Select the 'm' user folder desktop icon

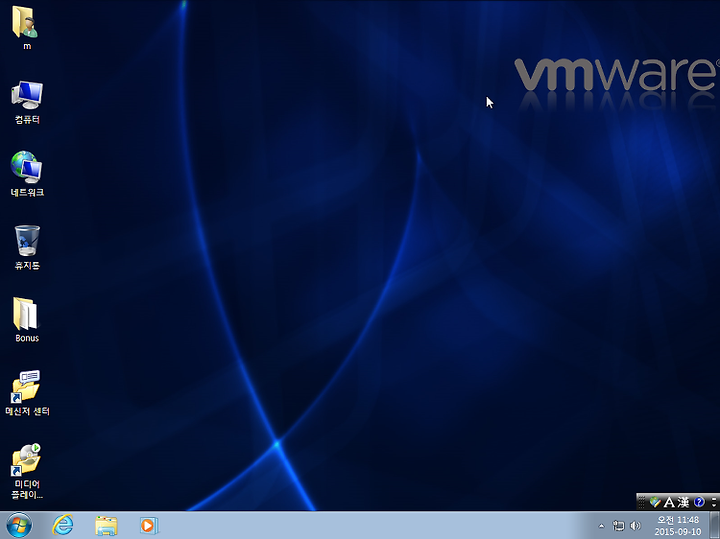pyautogui.click(x=26, y=27)
